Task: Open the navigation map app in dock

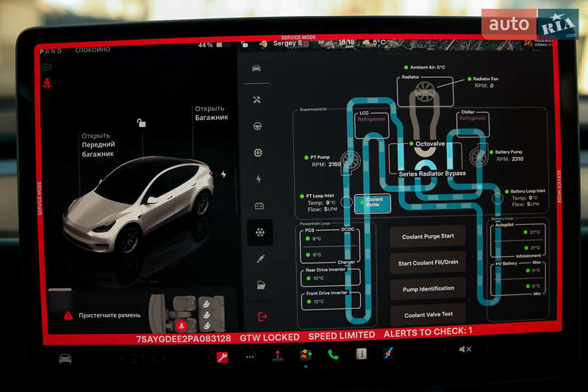Action: click(389, 352)
